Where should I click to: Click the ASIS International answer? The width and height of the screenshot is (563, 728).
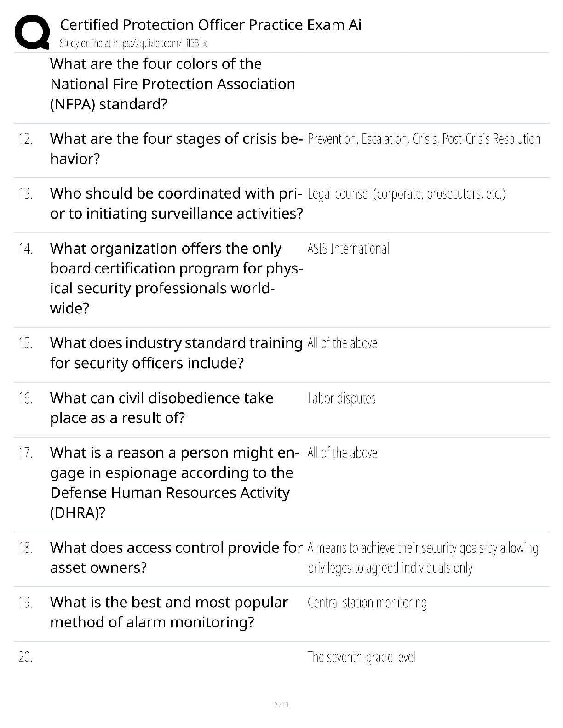[348, 249]
